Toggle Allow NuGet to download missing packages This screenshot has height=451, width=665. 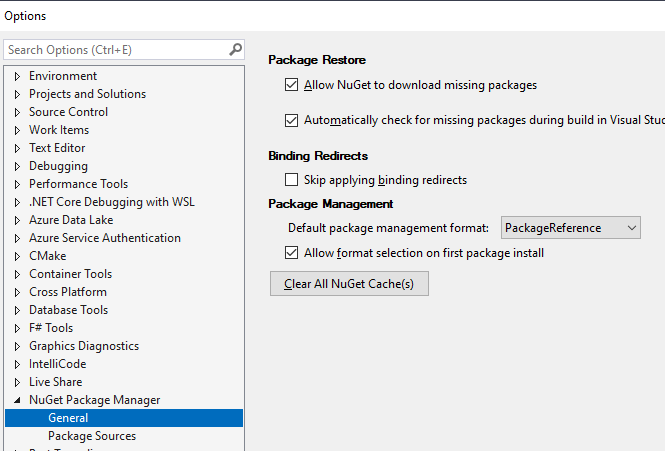click(x=291, y=85)
